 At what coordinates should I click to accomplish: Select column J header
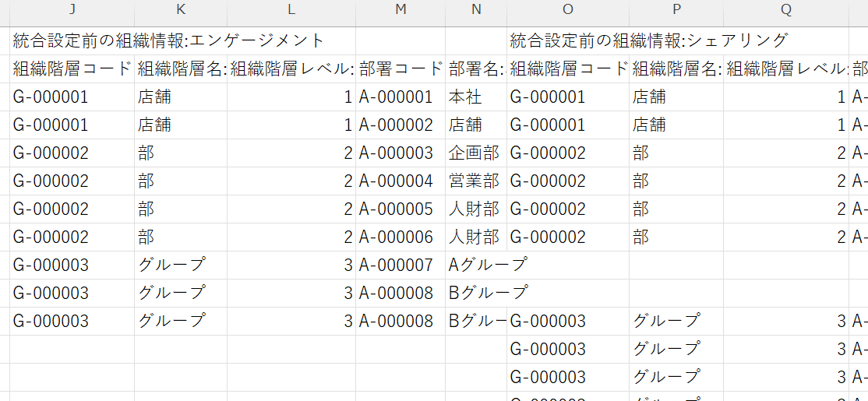tap(72, 9)
